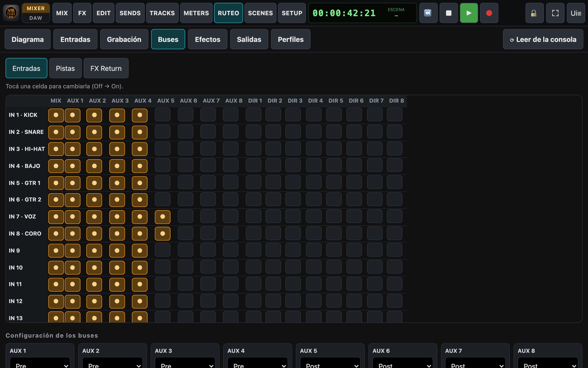Enter fullscreen with the expand icon
Viewport: 588px width, 368px height.
(555, 13)
